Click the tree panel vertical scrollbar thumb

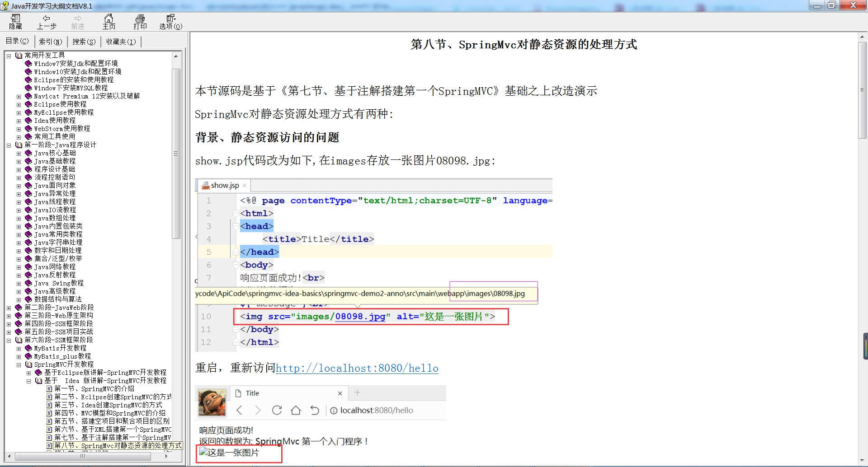176,154
